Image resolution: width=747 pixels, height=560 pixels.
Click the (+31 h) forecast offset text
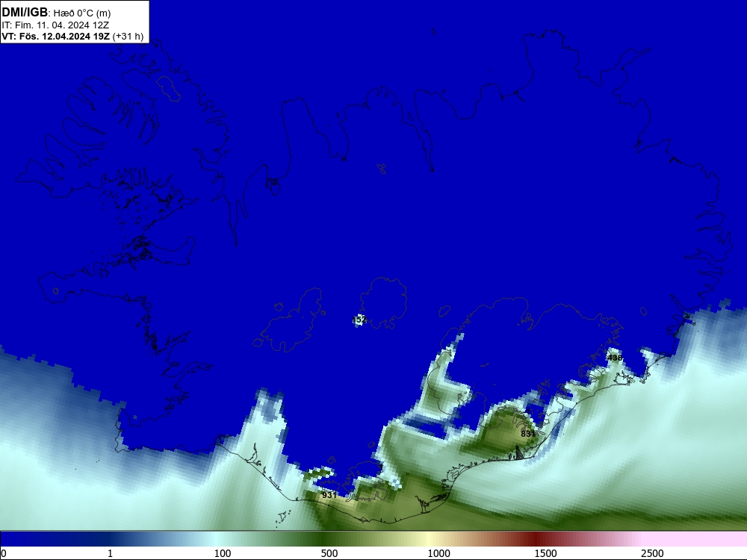pyautogui.click(x=128, y=37)
